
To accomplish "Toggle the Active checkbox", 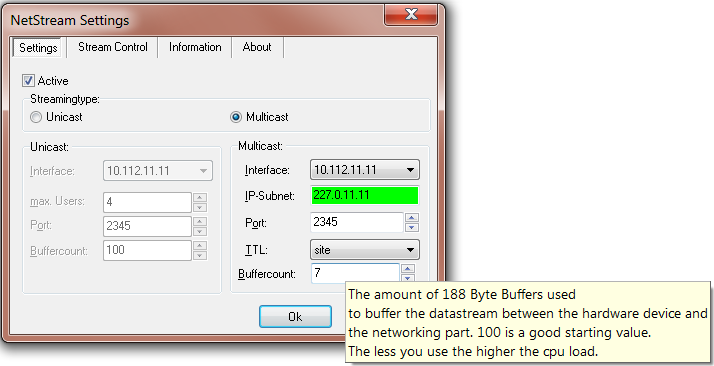I will pos(28,81).
